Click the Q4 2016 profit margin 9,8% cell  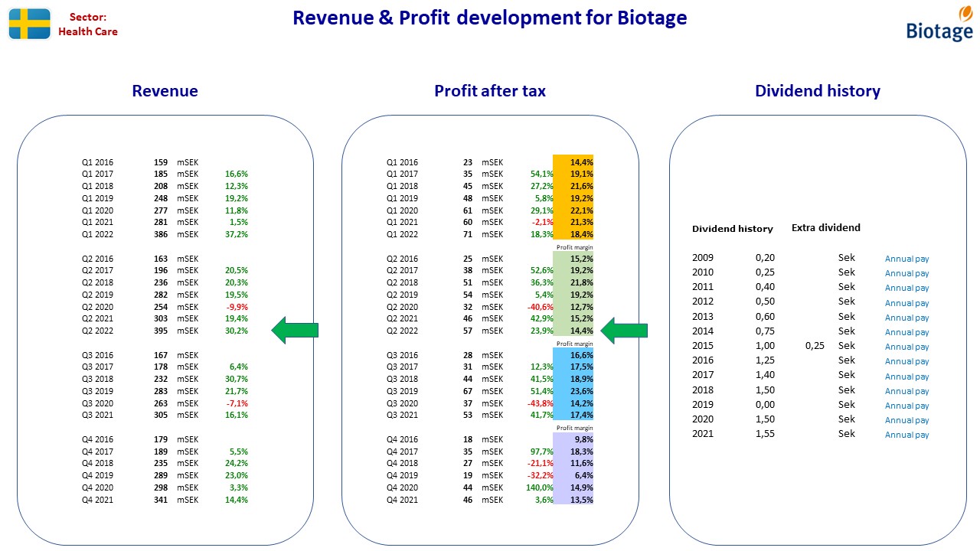(573, 439)
